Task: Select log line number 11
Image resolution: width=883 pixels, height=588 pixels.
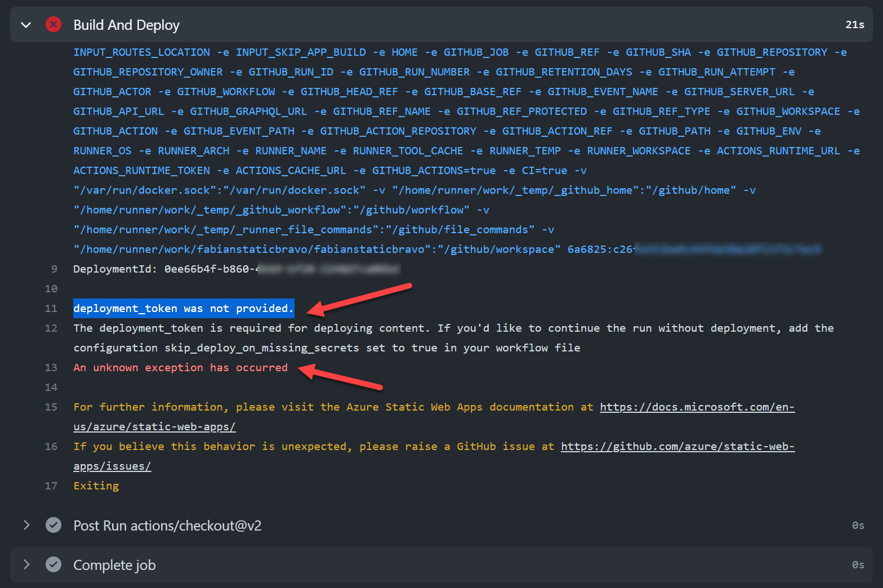Action: [x=51, y=309]
